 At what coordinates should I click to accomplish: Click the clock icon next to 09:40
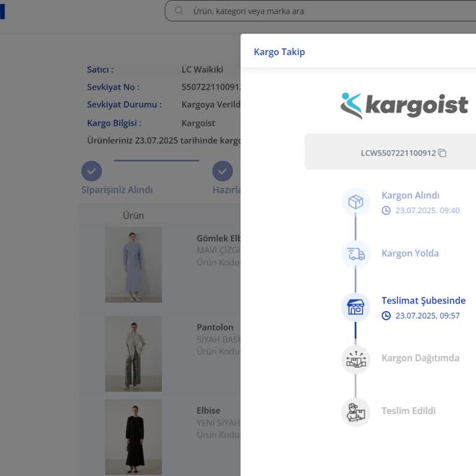(386, 210)
